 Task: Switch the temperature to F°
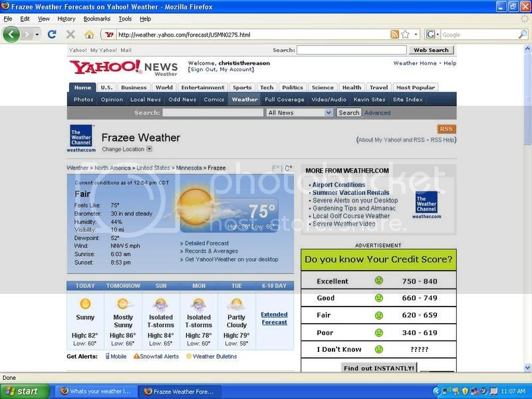coord(275,168)
